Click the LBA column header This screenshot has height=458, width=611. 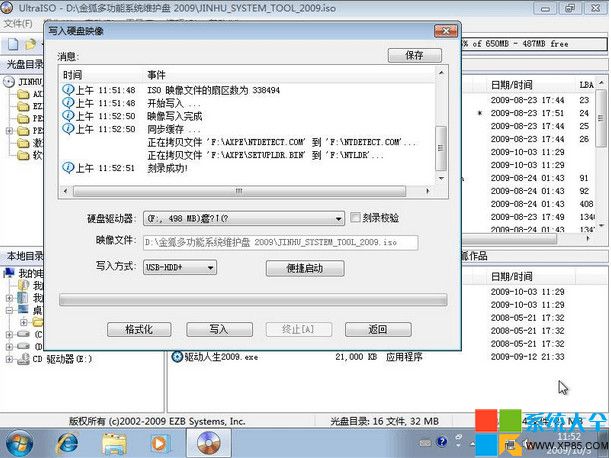click(x=586, y=85)
